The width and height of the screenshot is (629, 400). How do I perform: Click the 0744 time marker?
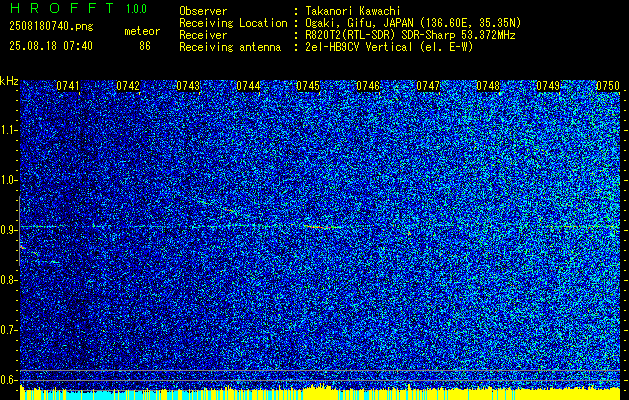tap(248, 86)
